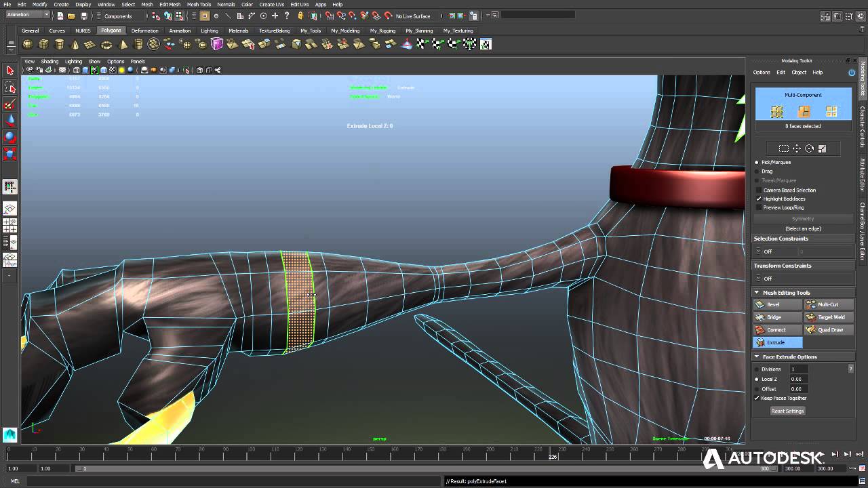Create a polygon cylinder from shelf
The height and width of the screenshot is (488, 868).
point(59,44)
